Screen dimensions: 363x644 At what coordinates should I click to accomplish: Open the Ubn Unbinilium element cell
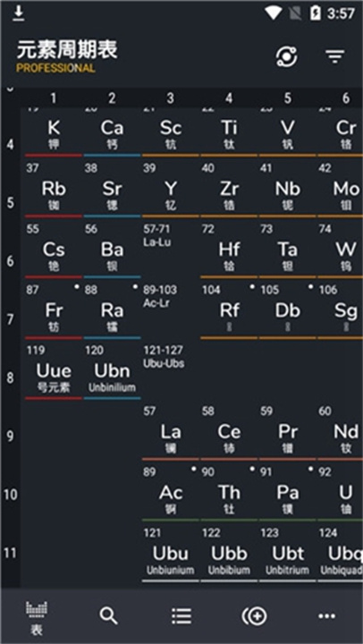point(112,372)
